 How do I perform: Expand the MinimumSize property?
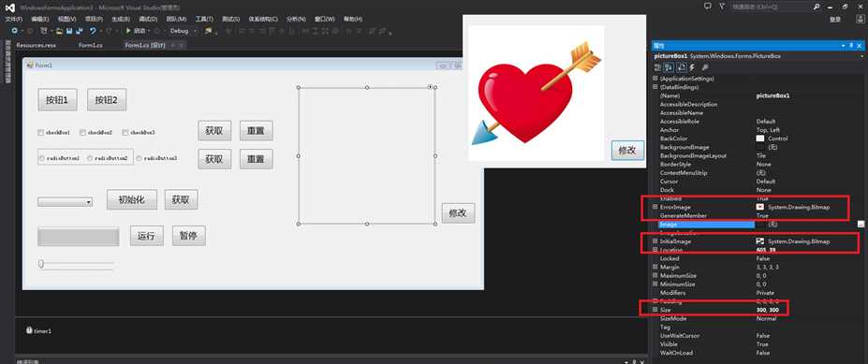tap(655, 284)
